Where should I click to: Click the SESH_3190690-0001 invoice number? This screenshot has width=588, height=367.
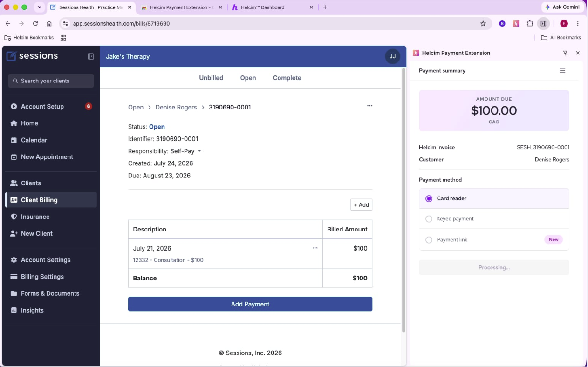pos(543,147)
